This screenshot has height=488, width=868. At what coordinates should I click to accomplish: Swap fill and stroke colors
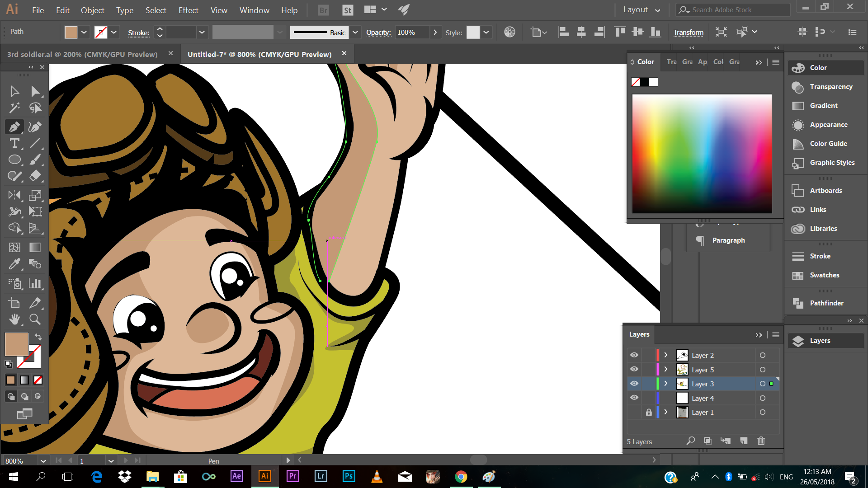[x=38, y=337]
